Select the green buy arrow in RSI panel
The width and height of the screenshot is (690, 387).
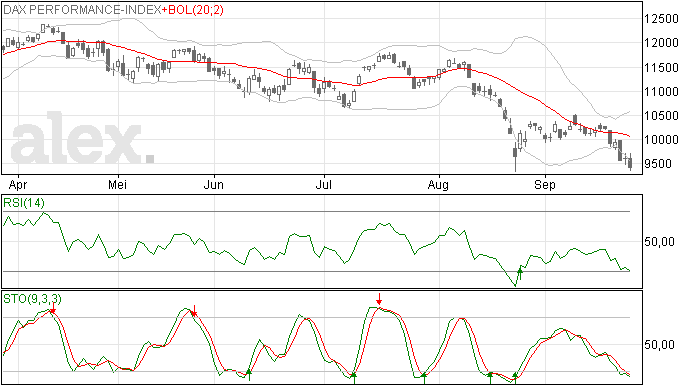[520, 273]
